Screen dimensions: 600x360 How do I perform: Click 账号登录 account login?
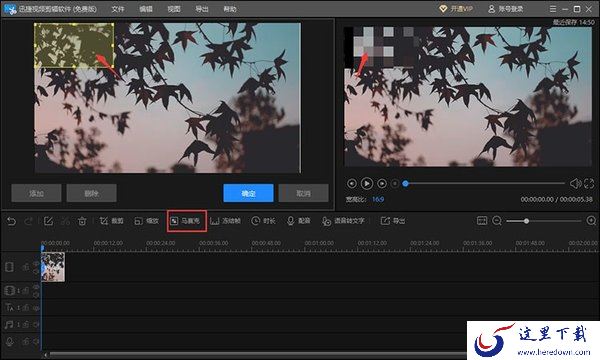pyautogui.click(x=506, y=9)
